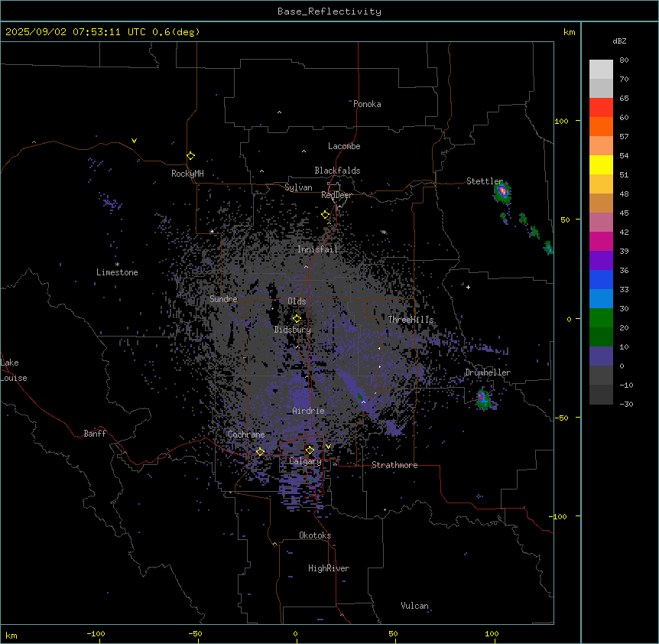This screenshot has height=644, width=659.
Task: Select the orange swatch between 60 and 57
Action: [x=601, y=126]
